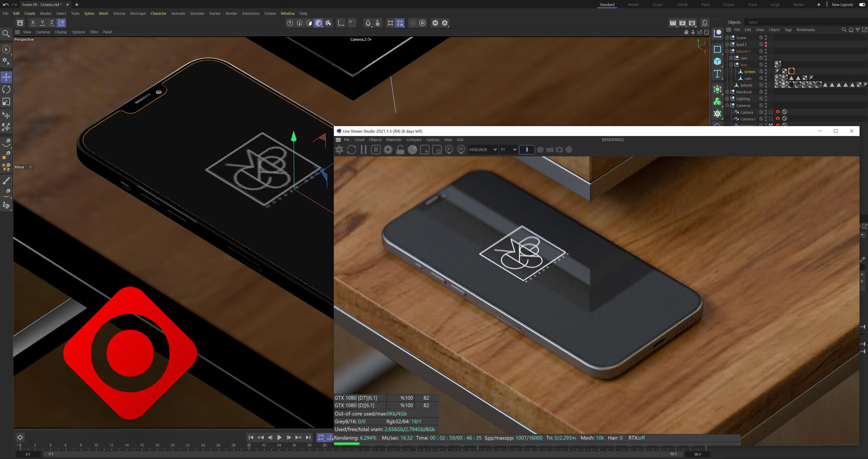Open the Octane menu in main menu bar
868x459 pixels.
pos(270,13)
